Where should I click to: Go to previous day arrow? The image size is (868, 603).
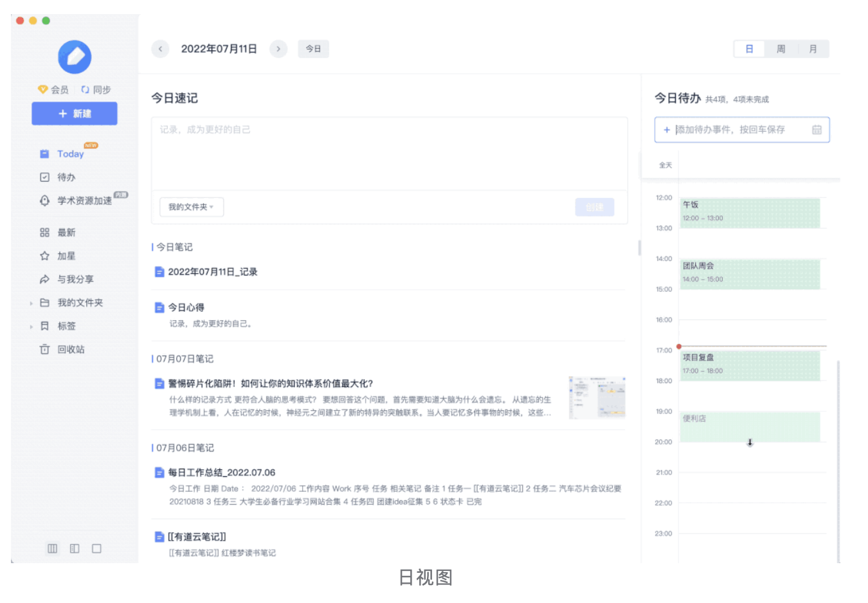point(160,49)
